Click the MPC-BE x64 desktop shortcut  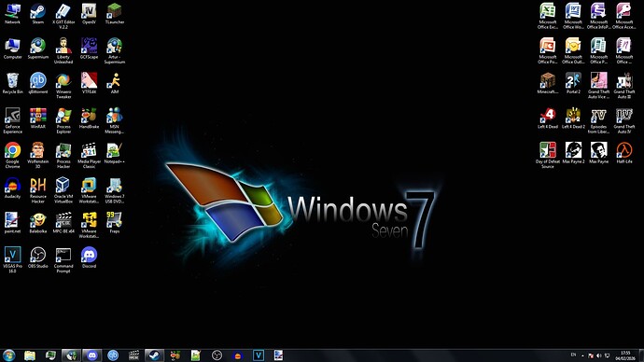(63, 223)
